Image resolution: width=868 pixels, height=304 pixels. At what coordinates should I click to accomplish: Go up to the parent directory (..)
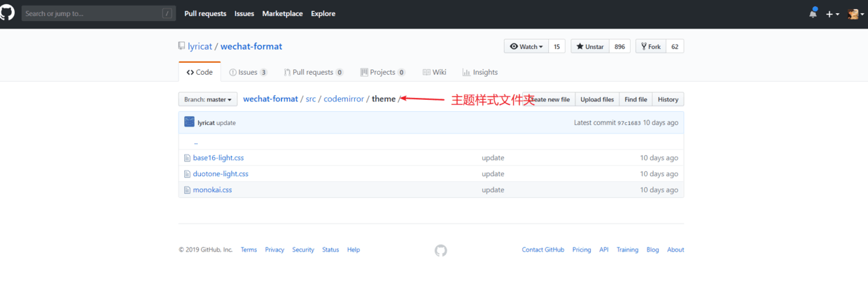(x=196, y=143)
